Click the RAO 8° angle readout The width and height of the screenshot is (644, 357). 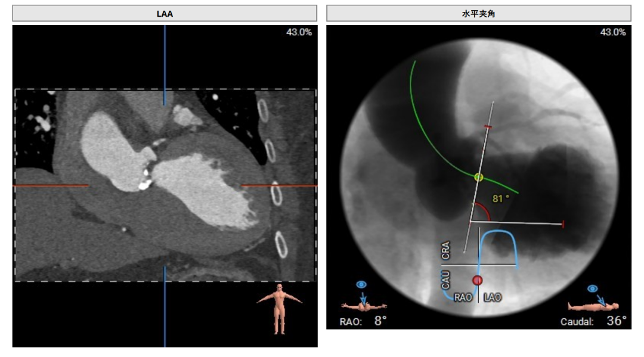pos(363,321)
